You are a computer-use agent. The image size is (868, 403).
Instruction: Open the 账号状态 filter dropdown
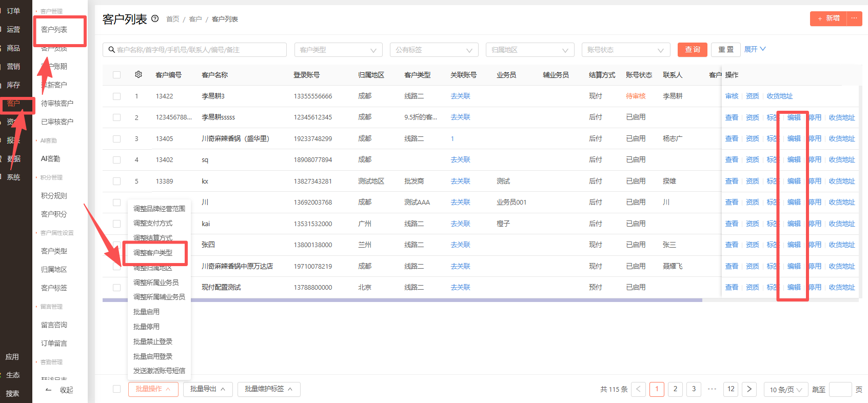(626, 50)
